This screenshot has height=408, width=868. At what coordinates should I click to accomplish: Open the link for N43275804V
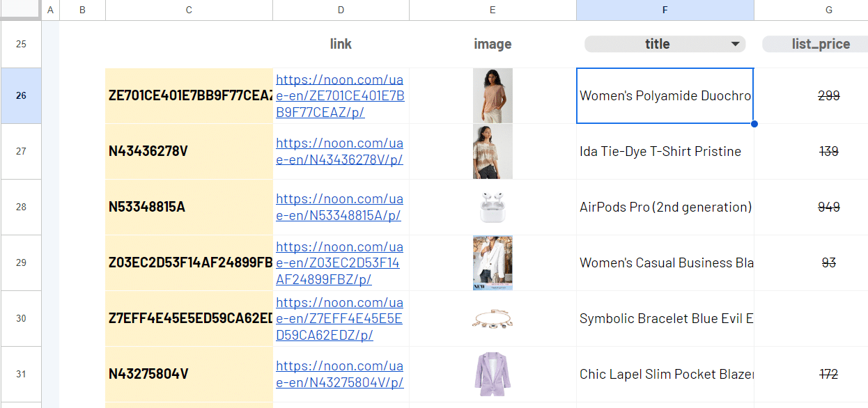pos(339,375)
